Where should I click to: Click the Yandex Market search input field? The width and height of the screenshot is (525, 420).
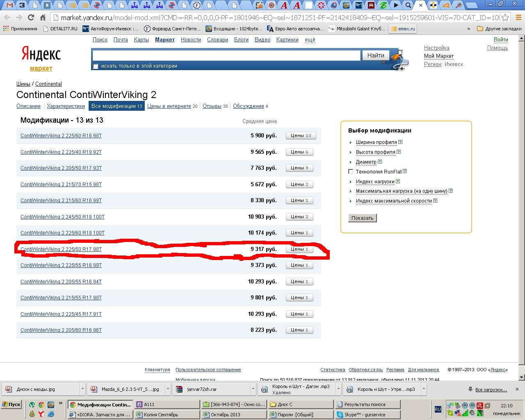226,55
